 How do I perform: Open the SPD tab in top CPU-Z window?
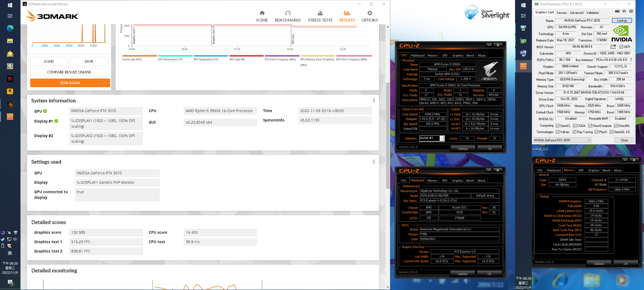point(445,55)
